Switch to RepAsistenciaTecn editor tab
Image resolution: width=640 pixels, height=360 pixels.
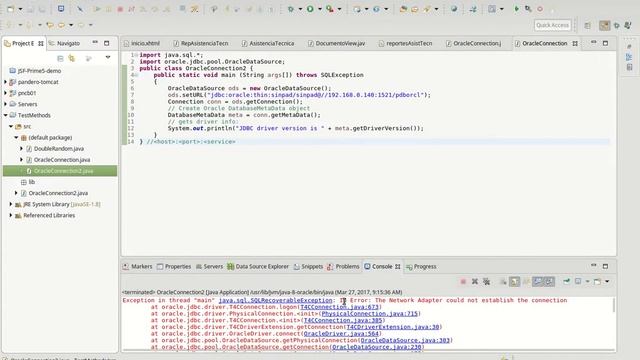[201, 43]
